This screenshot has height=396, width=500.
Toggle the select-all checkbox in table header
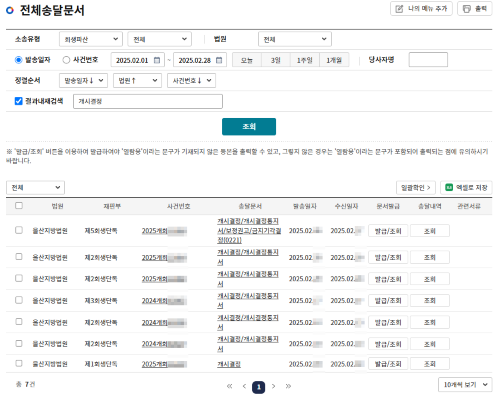(x=19, y=206)
